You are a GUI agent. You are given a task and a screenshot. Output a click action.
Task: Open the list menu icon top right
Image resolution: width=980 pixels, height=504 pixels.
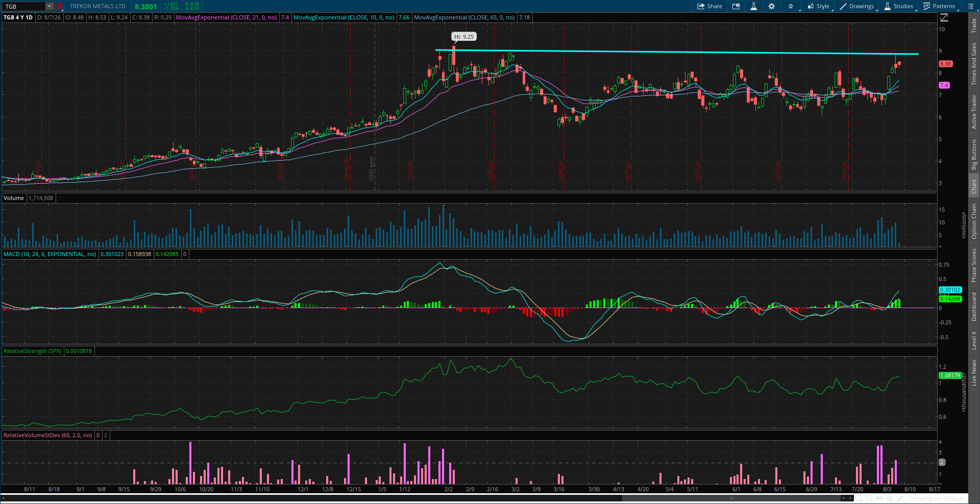point(971,6)
